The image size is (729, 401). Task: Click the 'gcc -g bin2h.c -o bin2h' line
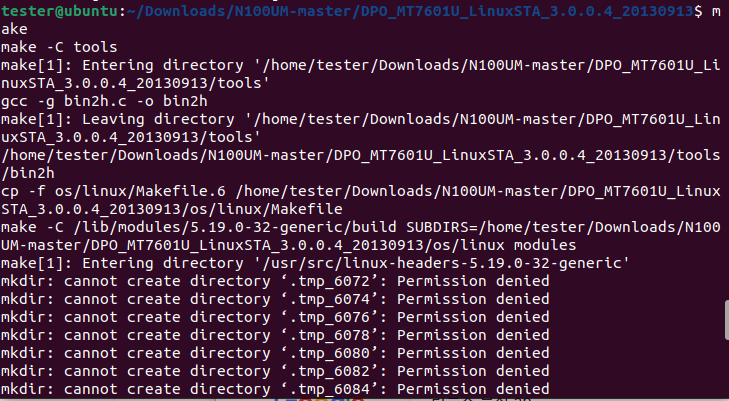(x=104, y=101)
